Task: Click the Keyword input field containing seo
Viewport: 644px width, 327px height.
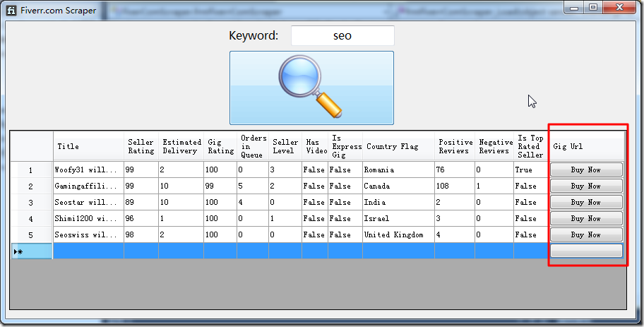Action: 342,36
